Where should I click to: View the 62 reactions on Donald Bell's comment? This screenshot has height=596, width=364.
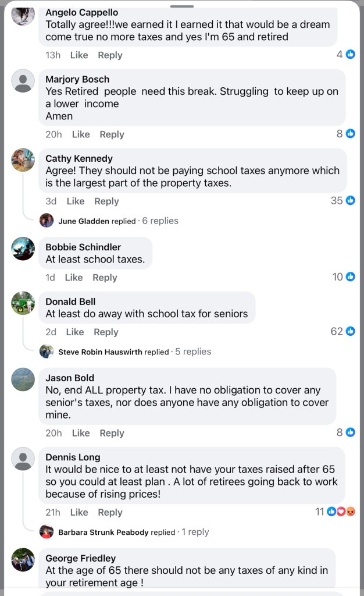(343, 331)
